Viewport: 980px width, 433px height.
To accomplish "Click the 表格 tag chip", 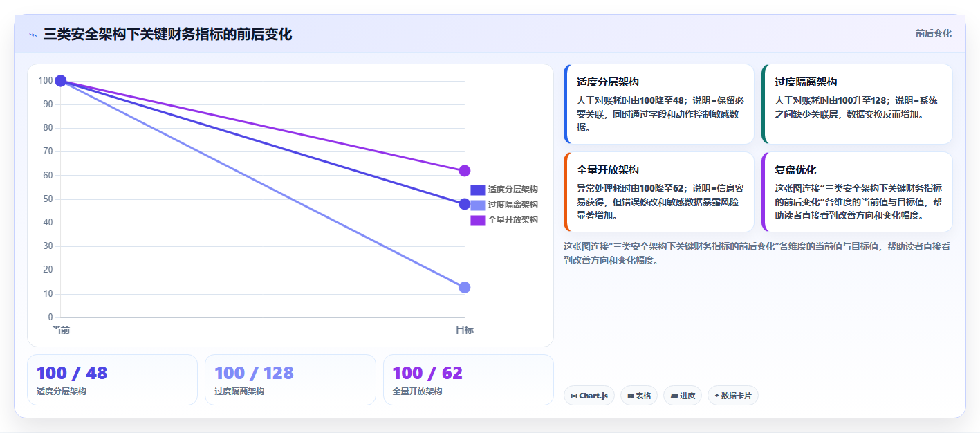I will point(639,396).
